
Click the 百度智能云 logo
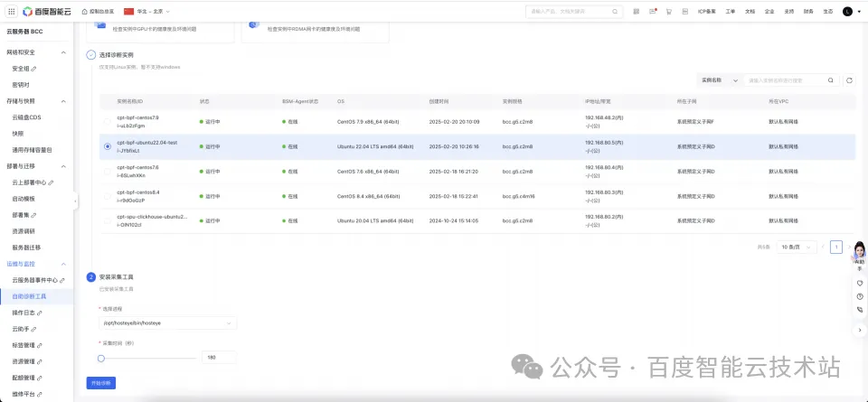(46, 11)
